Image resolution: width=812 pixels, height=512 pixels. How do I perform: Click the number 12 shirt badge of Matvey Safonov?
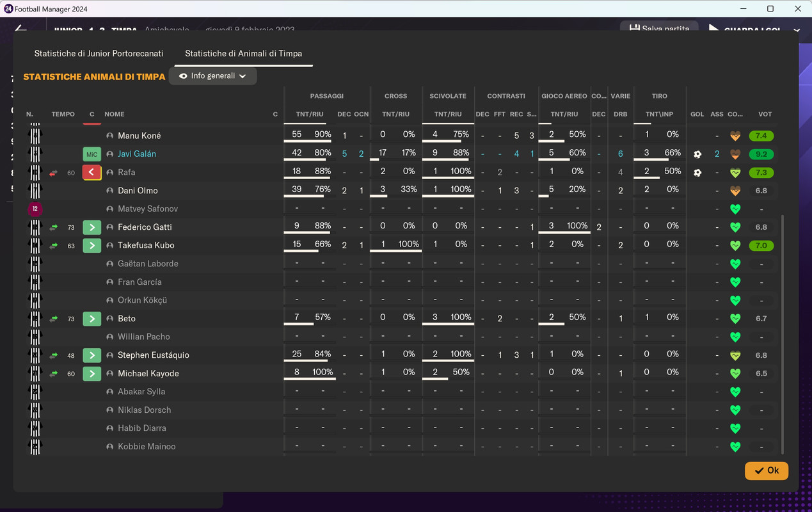[35, 209]
